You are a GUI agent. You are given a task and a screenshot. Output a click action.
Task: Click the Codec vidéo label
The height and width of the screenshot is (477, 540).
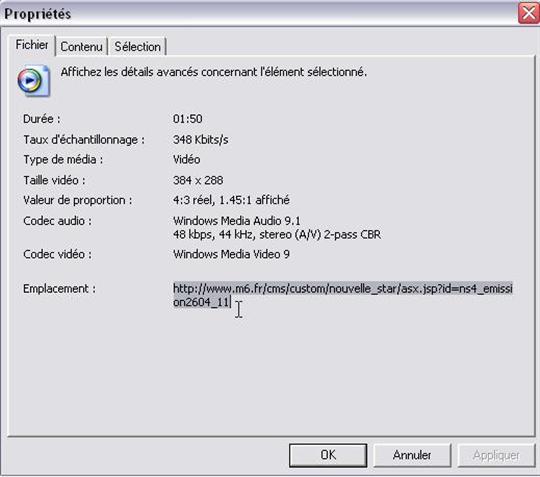point(58,254)
